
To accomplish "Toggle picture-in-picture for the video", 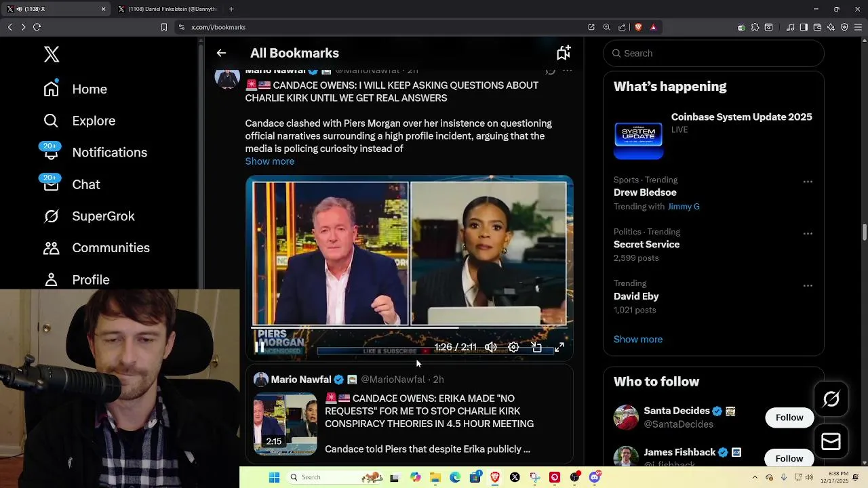I will click(x=536, y=347).
